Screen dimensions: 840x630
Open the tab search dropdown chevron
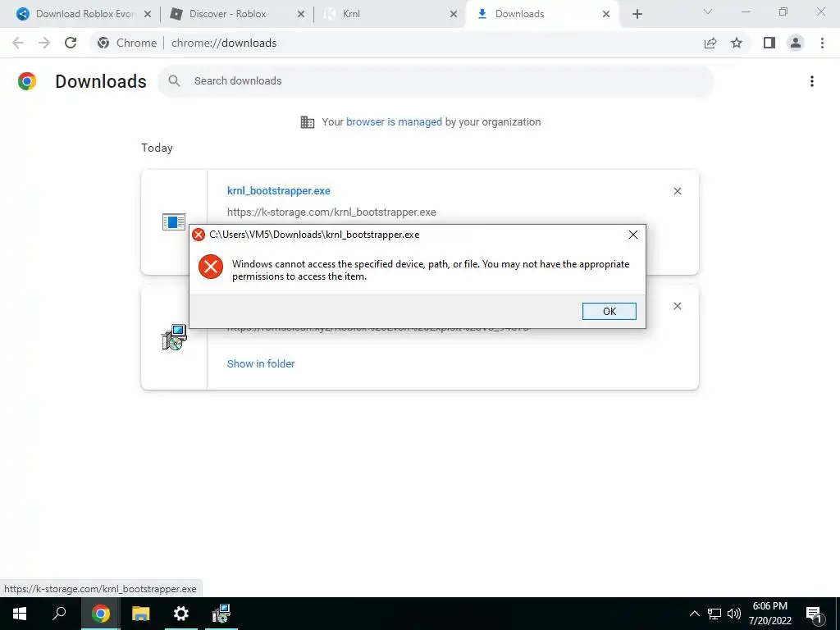tap(708, 11)
